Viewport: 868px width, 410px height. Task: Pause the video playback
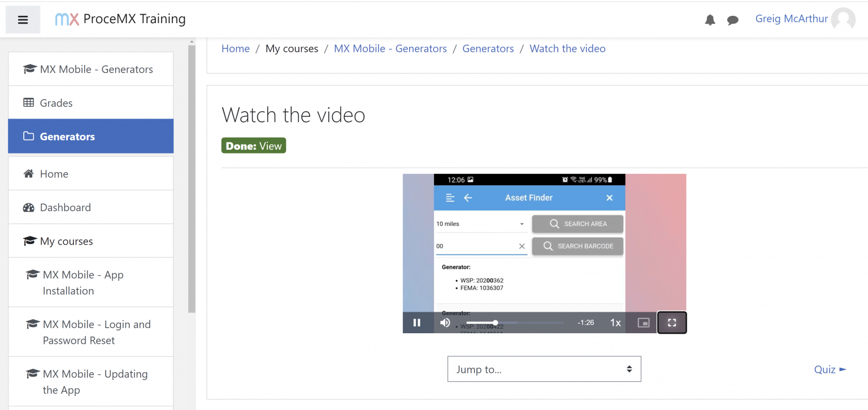click(417, 322)
